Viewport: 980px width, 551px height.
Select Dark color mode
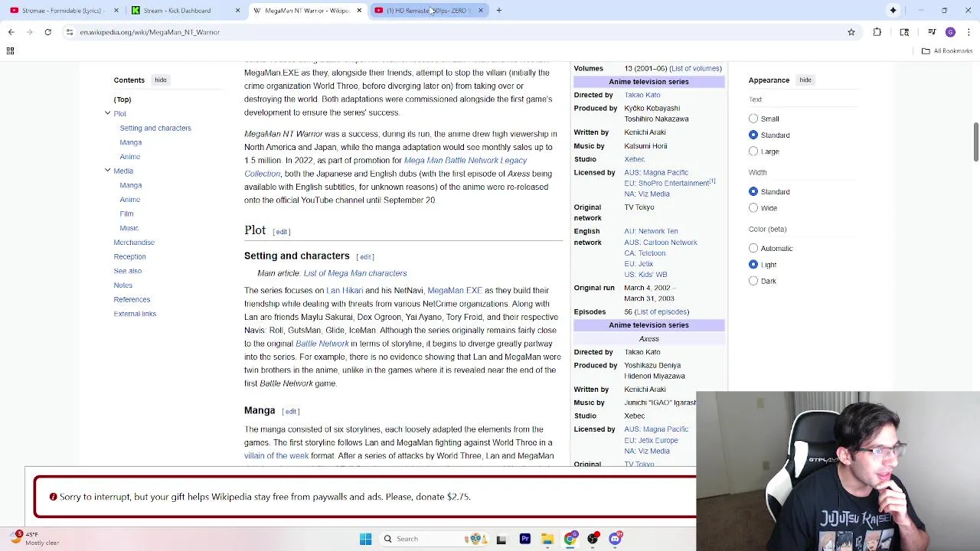click(753, 281)
